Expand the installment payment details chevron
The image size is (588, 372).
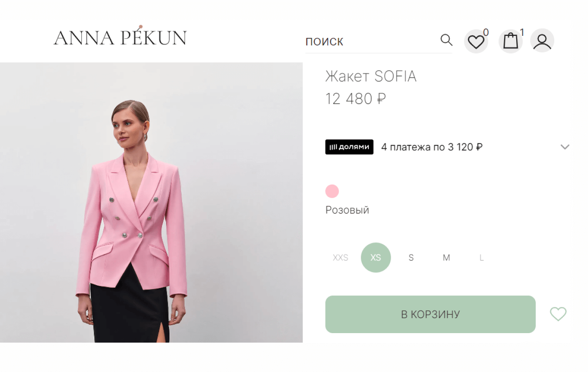pyautogui.click(x=565, y=147)
